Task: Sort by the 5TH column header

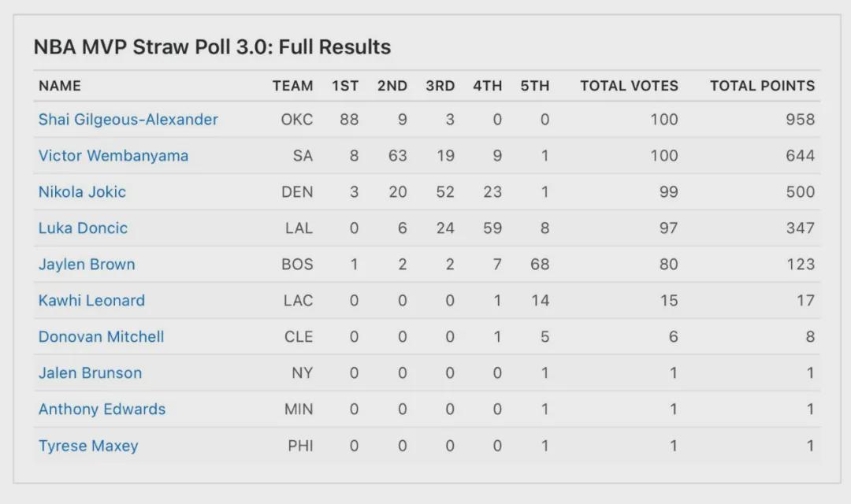Action: 535,86
